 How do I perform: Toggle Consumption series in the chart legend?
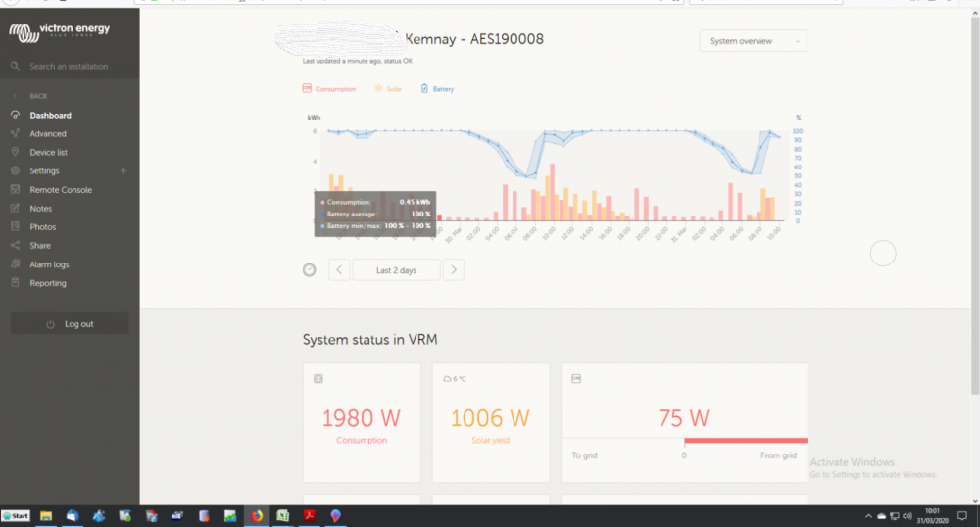[329, 89]
